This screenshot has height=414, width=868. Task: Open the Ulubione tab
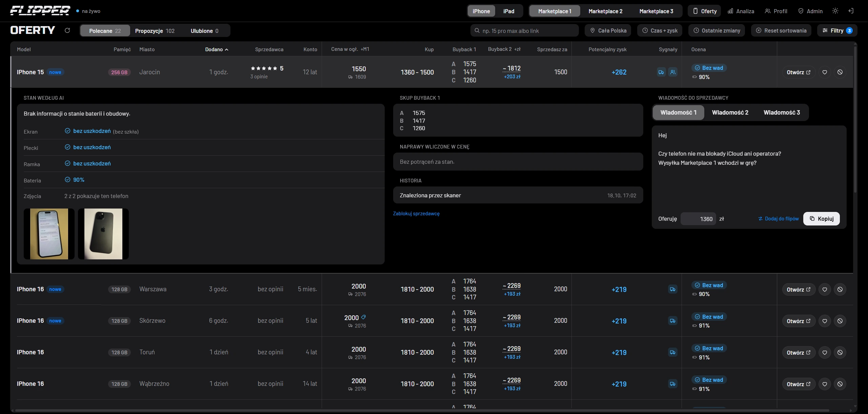pyautogui.click(x=204, y=31)
